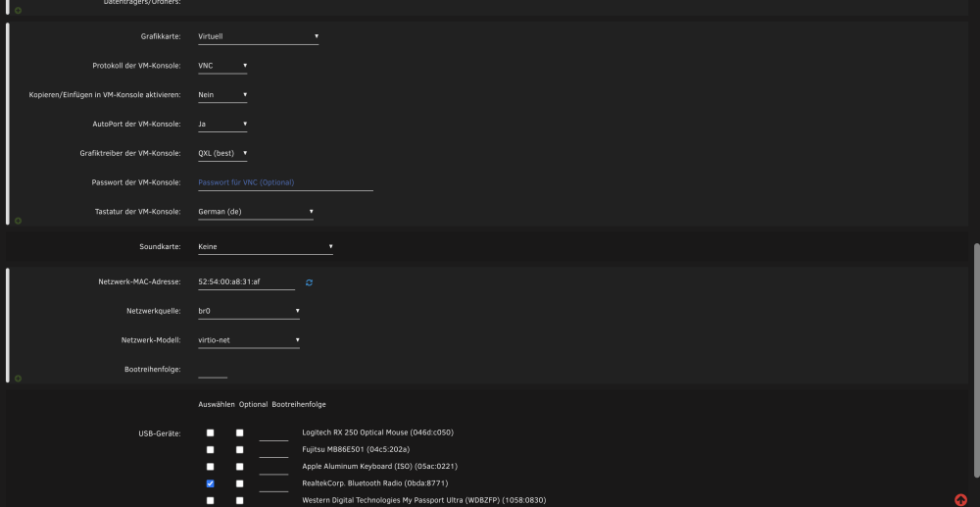980x507 pixels.
Task: Open Protokoll der VM-Konsole VNC dropdown
Action: click(222, 66)
